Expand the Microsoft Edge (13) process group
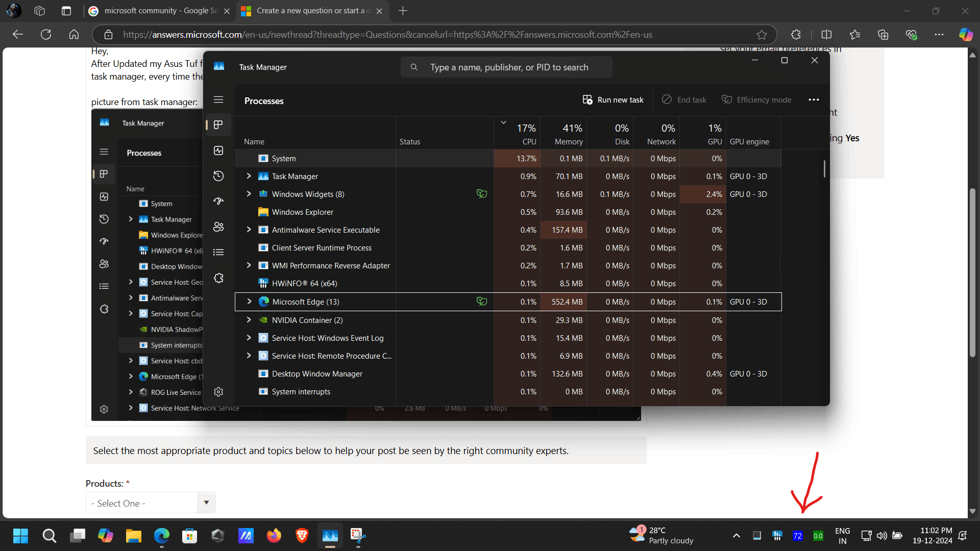This screenshot has height=551, width=980. 249,302
